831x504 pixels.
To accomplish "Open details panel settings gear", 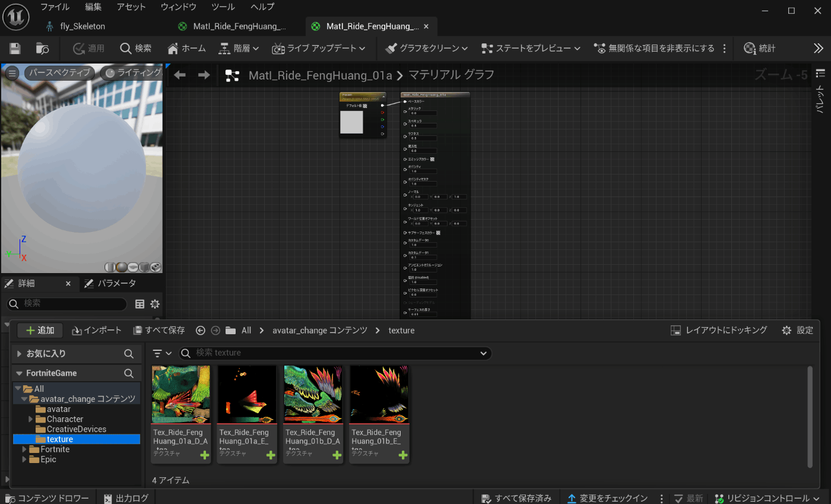I will pos(155,304).
